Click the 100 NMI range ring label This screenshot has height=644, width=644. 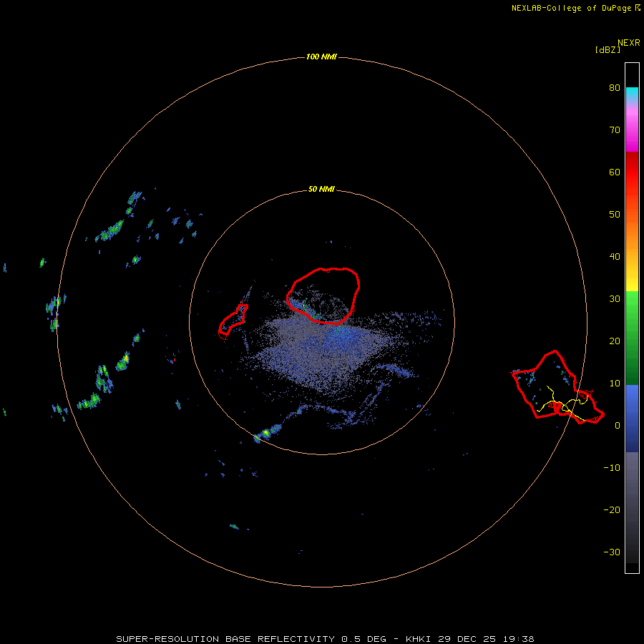pyautogui.click(x=321, y=57)
